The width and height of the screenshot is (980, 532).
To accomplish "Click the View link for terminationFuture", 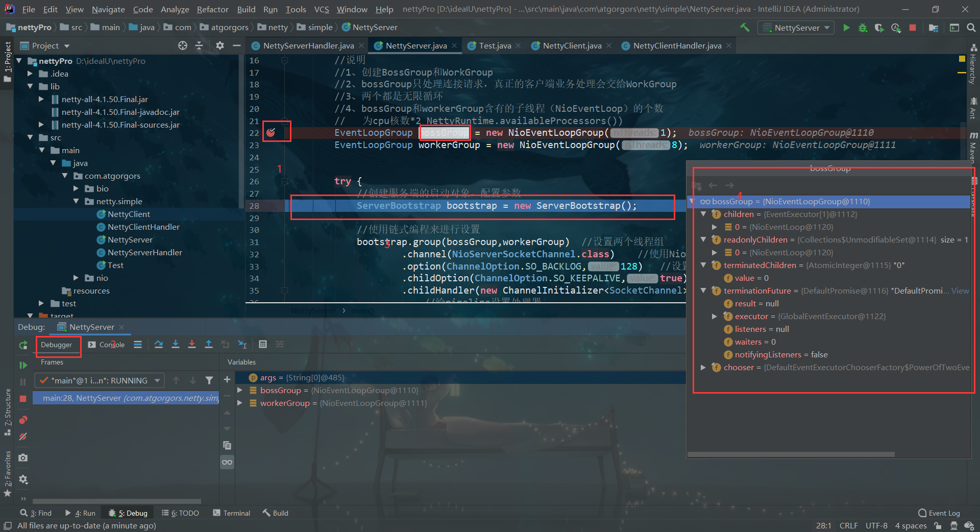I will click(x=960, y=291).
